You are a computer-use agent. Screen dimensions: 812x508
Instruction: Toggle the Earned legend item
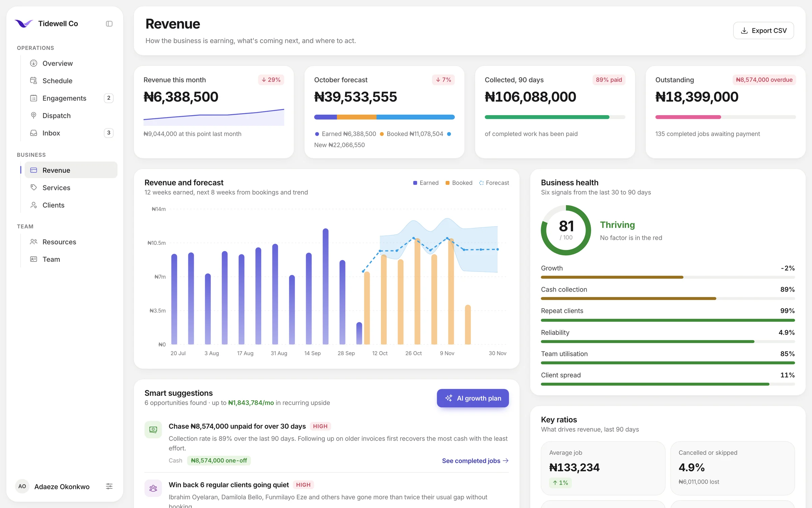coord(426,183)
